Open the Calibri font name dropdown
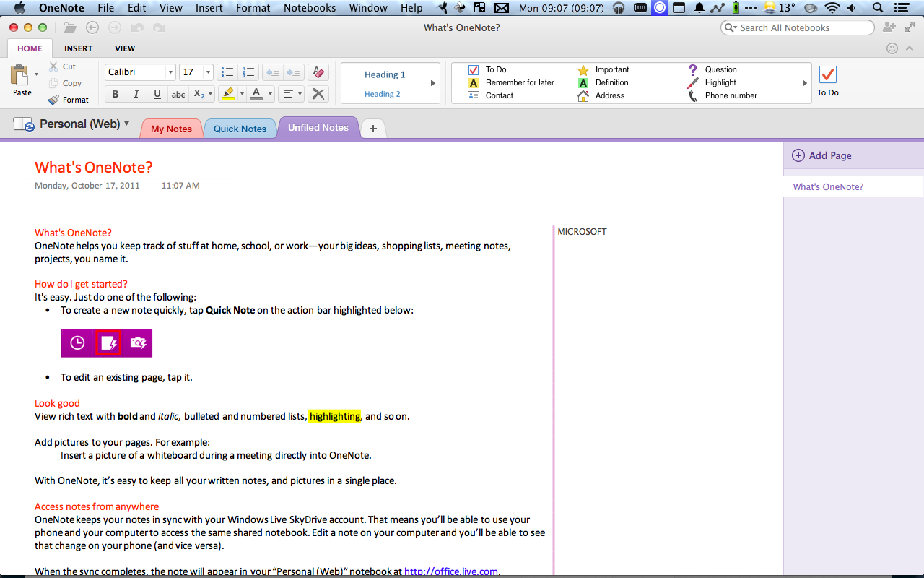The width and height of the screenshot is (924, 578). pyautogui.click(x=170, y=72)
